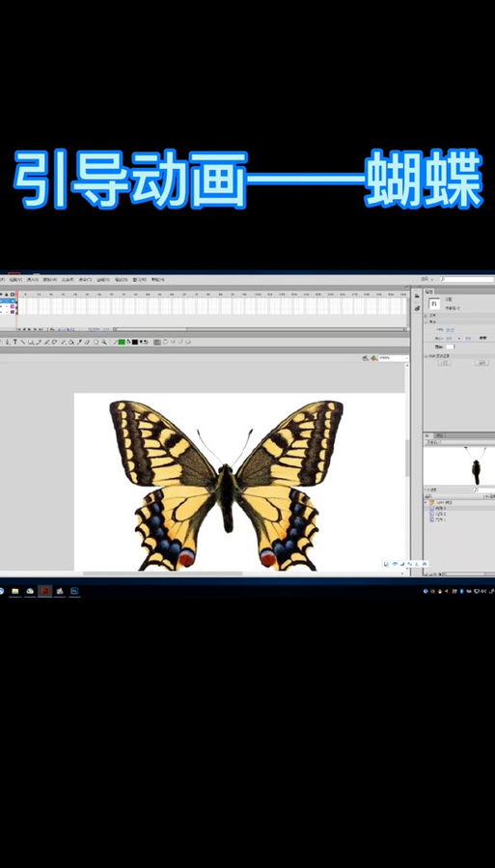Select the Paint Bucket tool

point(70,342)
